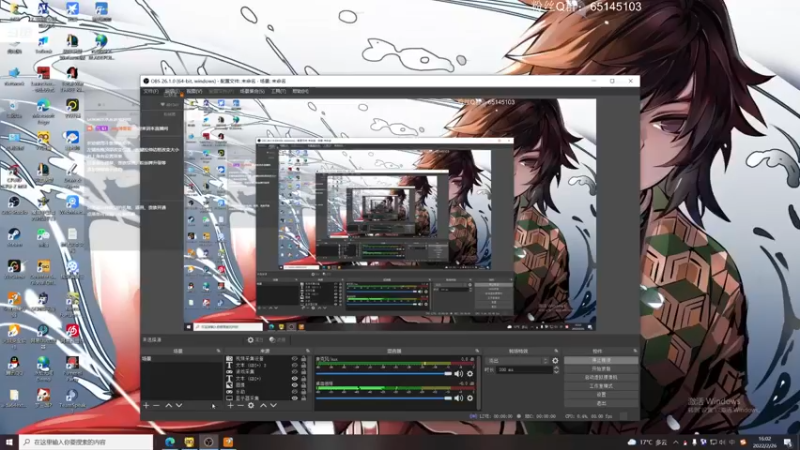Move selected source up in Sources dock
800x450 pixels.
coord(263,405)
